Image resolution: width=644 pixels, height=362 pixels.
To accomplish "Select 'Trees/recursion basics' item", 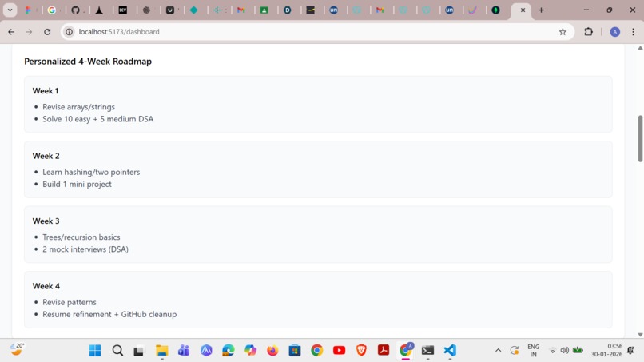I will (x=81, y=237).
